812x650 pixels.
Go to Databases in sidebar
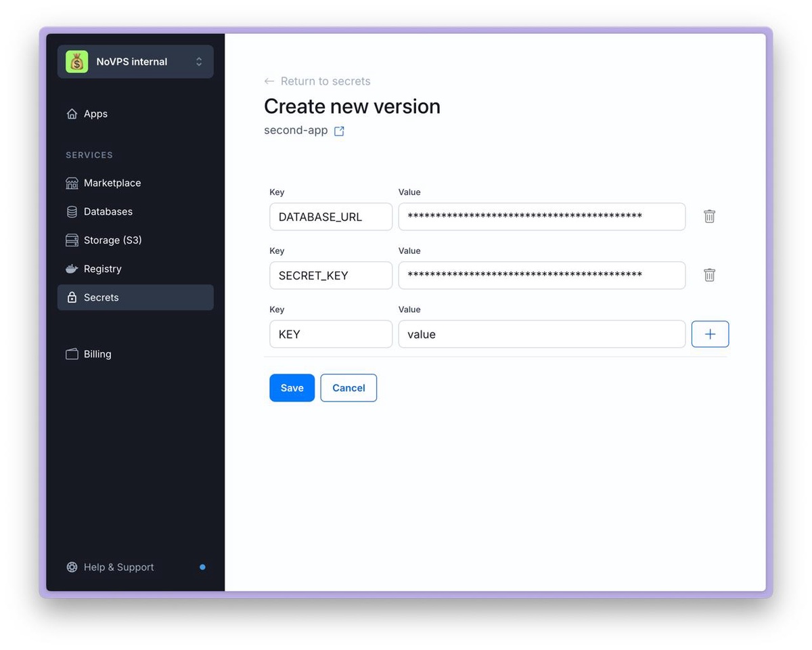[108, 211]
